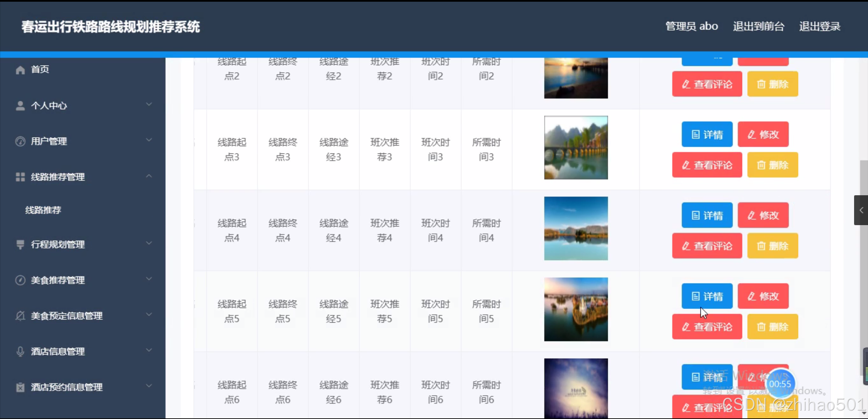Click 退出登录 in the header
868x419 pixels.
coord(819,26)
